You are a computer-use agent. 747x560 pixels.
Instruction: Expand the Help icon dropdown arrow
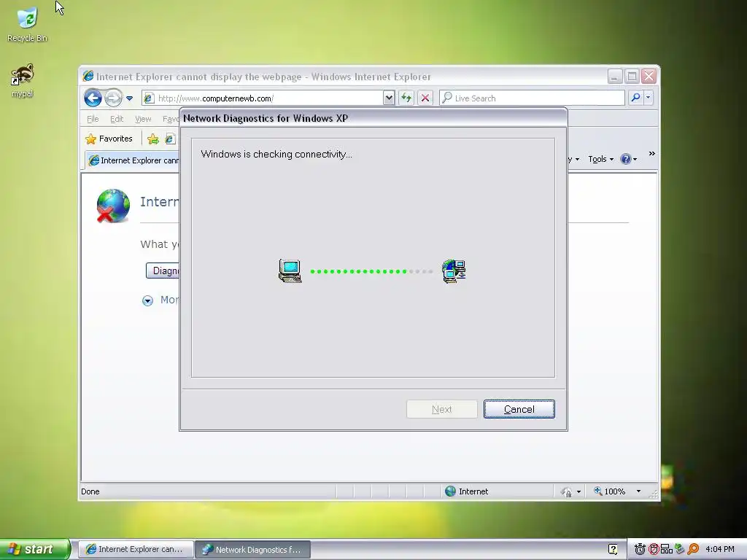[635, 160]
